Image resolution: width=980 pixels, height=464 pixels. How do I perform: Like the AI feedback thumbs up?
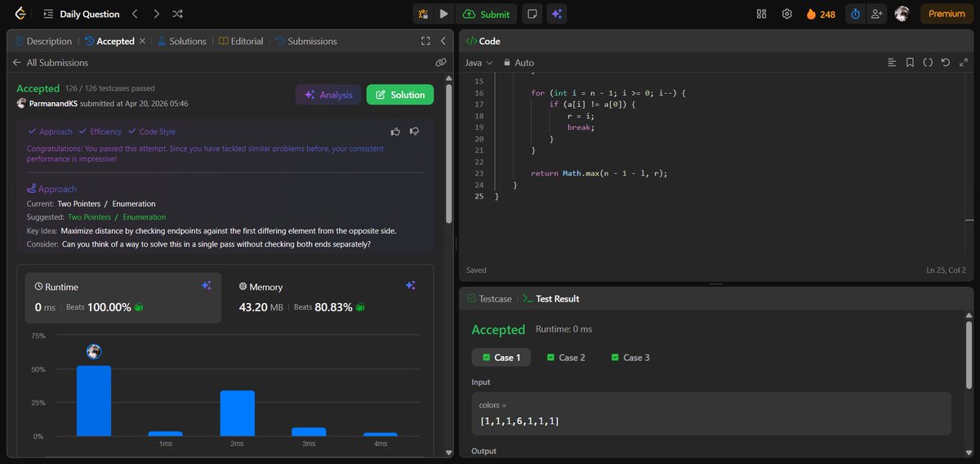(x=396, y=131)
